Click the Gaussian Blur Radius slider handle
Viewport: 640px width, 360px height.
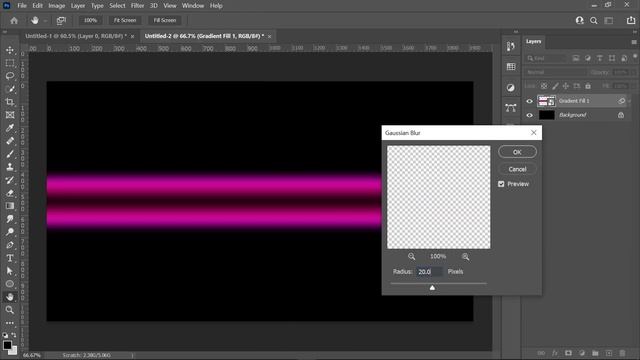[432, 288]
